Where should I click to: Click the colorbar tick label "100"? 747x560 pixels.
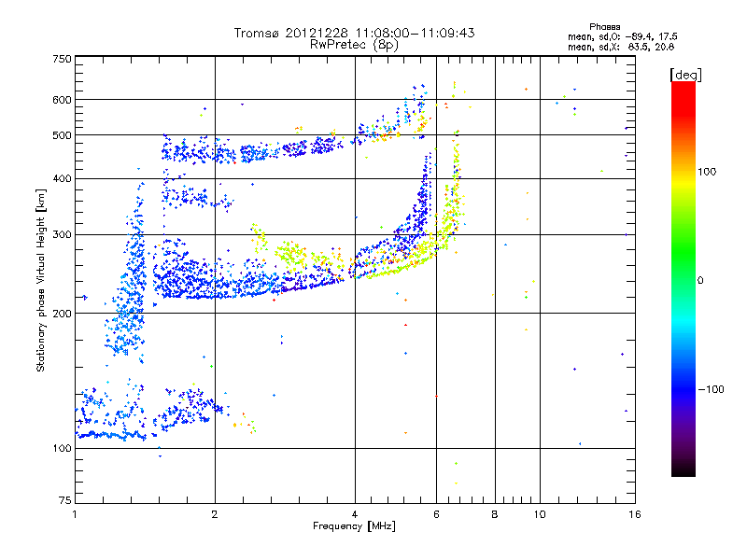coord(707,172)
